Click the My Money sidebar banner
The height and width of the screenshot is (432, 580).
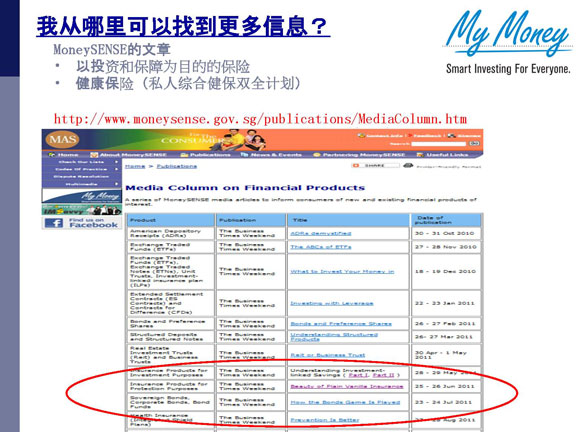click(81, 196)
